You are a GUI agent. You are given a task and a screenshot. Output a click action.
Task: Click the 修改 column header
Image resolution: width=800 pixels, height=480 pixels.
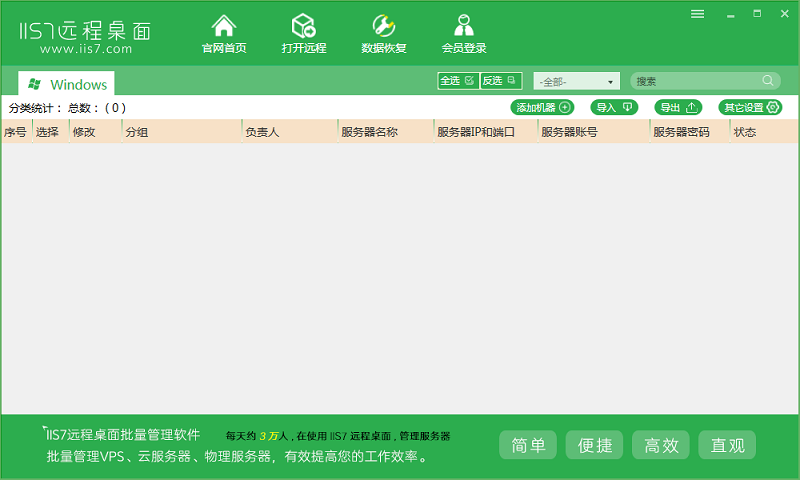[95, 132]
